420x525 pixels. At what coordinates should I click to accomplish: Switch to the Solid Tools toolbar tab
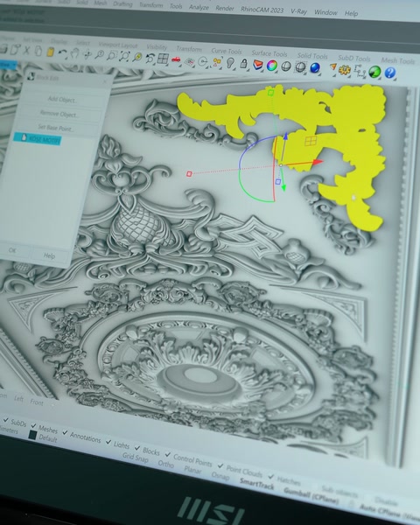(x=312, y=56)
